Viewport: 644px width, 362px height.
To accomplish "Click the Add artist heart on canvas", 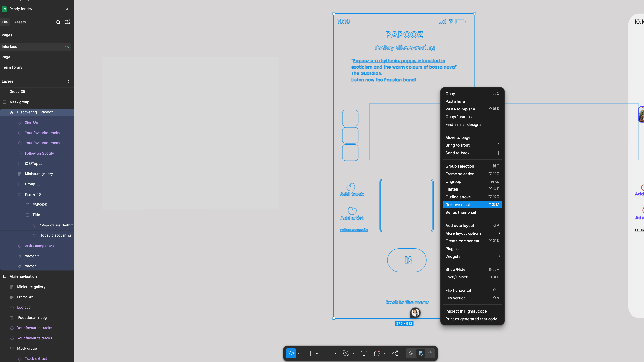I will (x=352, y=211).
